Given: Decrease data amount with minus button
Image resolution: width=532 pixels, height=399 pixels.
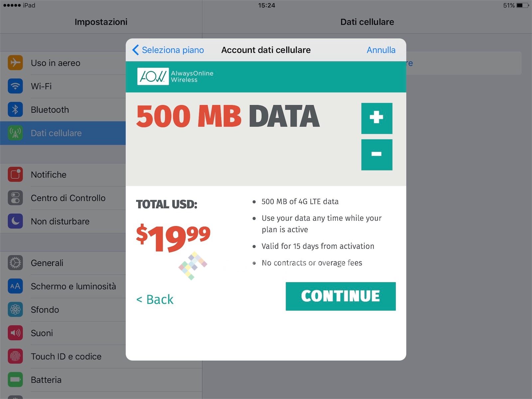Looking at the screenshot, I should click(x=377, y=155).
